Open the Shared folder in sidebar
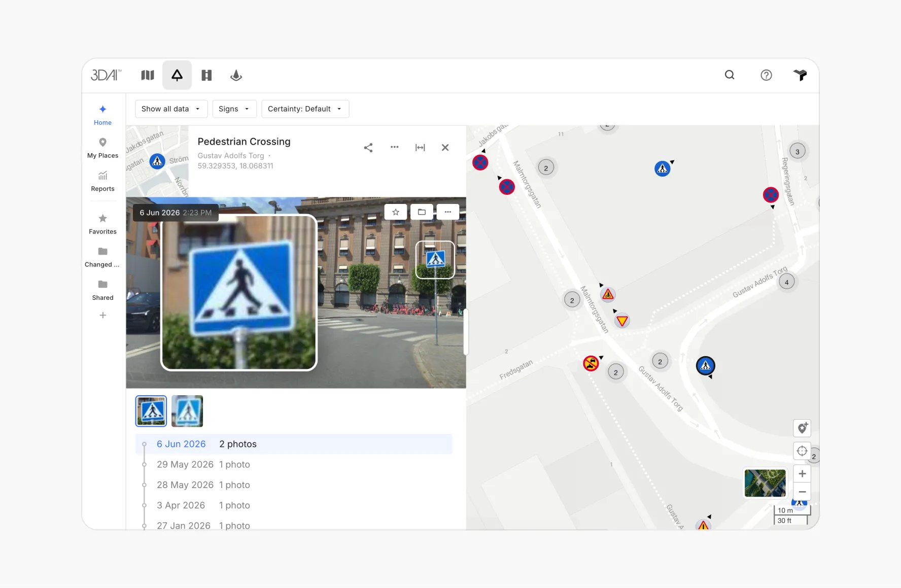The image size is (901, 588). tap(102, 290)
